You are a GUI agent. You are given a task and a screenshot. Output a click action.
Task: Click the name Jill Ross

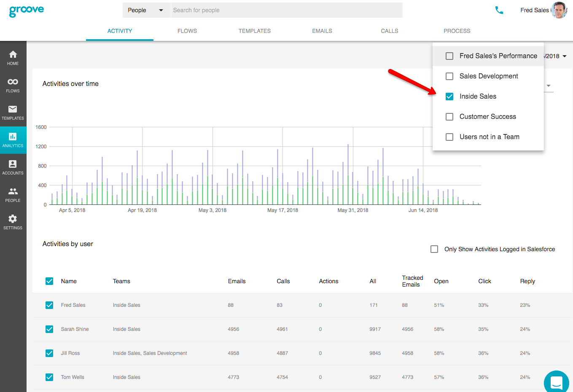pyautogui.click(x=70, y=353)
